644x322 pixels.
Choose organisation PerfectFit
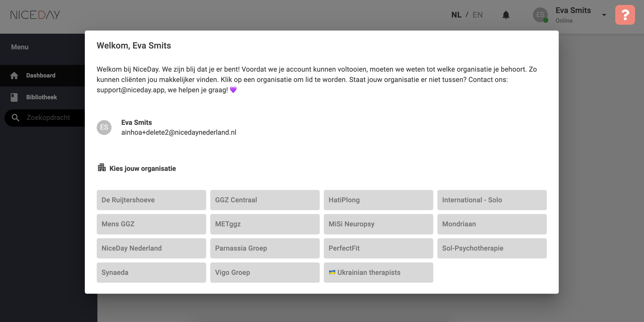pos(378,248)
